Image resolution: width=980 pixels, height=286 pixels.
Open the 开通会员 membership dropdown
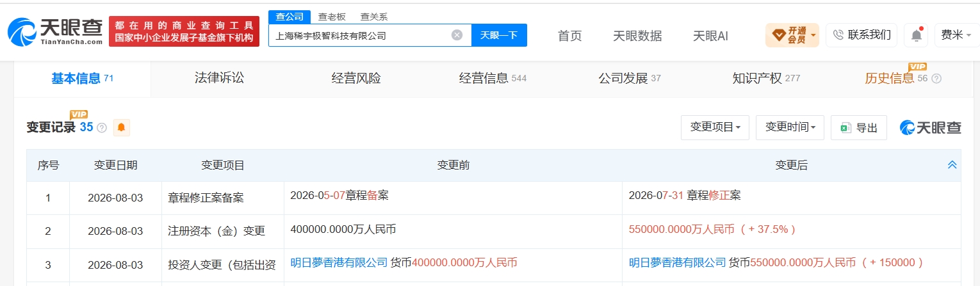coord(792,35)
